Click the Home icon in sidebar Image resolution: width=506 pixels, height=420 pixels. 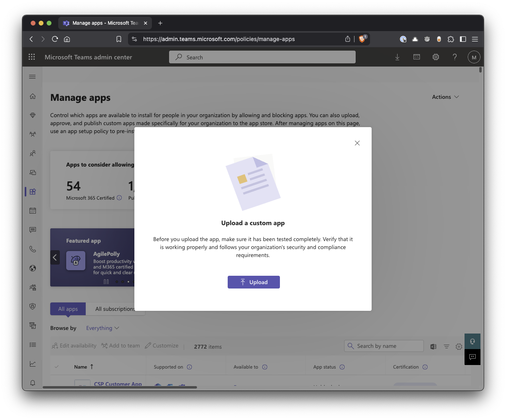tap(33, 96)
